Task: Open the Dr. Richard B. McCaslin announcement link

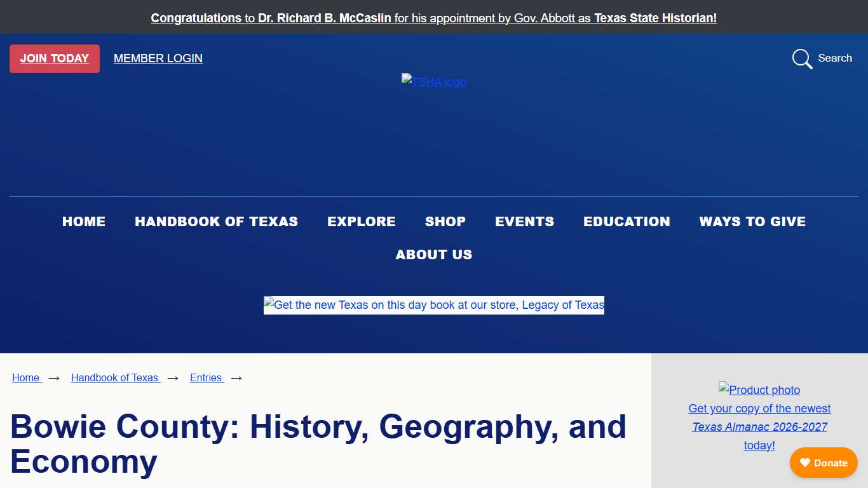Action: (x=433, y=18)
